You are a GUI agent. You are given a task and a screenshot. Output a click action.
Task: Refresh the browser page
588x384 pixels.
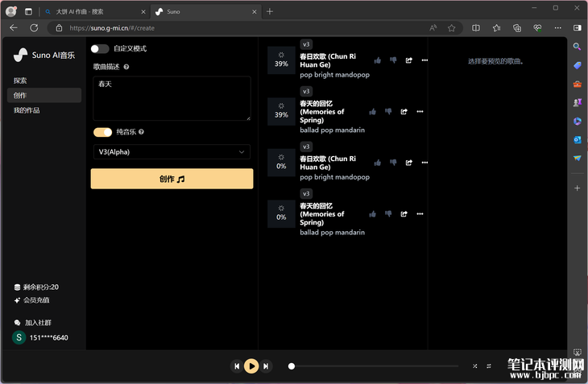(x=34, y=27)
